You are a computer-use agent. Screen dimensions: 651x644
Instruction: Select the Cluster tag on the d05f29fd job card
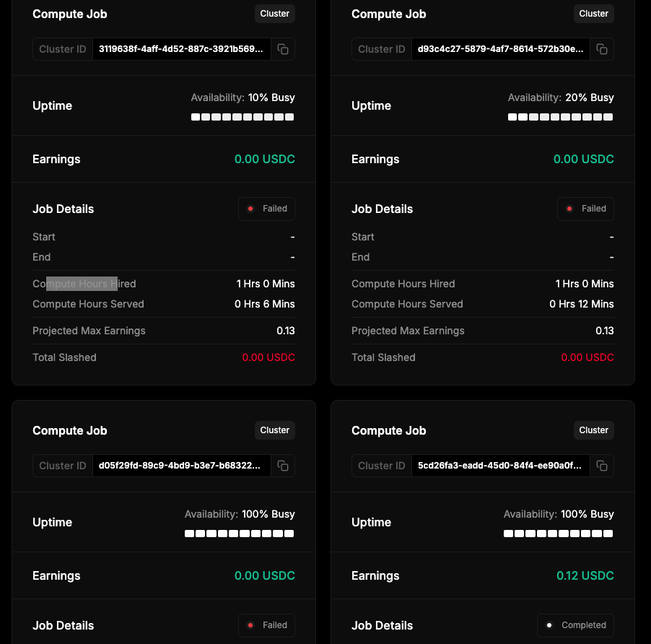(274, 430)
